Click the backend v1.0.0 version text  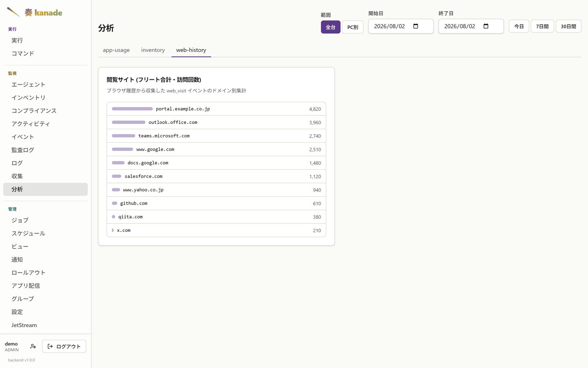point(22,360)
